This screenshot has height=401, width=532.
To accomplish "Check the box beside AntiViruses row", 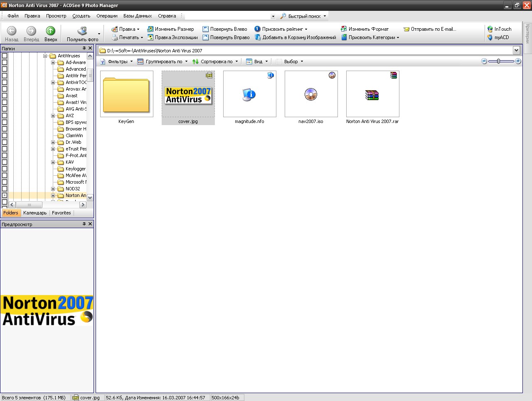I will coord(5,56).
